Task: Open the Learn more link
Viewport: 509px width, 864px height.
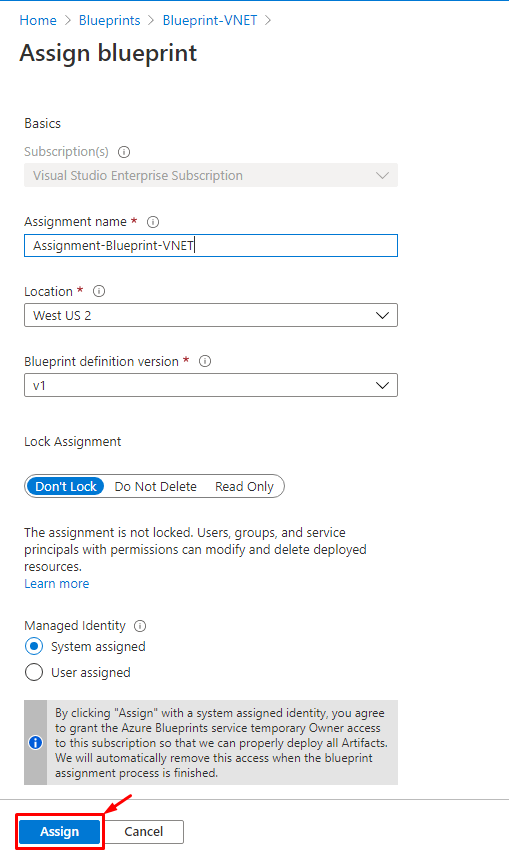Action: click(57, 584)
